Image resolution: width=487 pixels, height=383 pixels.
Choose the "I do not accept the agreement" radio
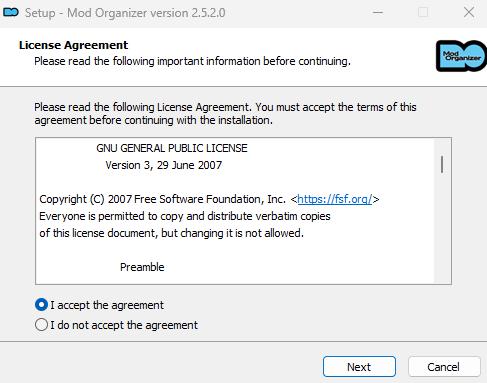point(41,324)
